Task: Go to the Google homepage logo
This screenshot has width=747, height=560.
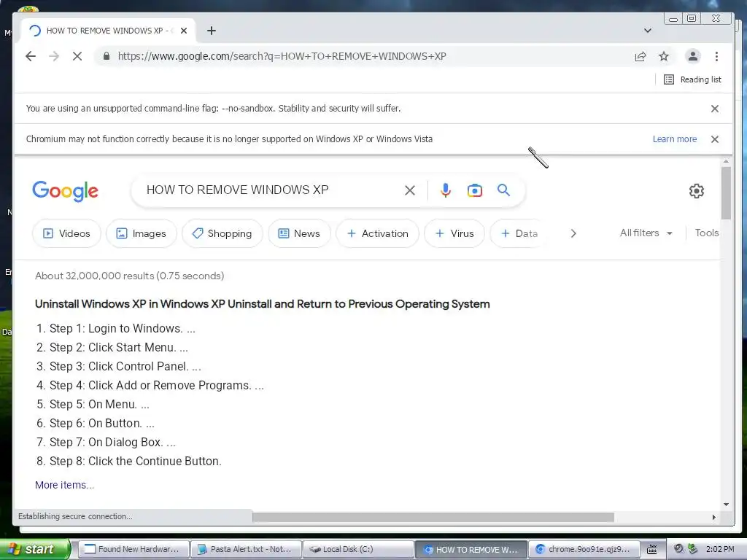Action: pos(65,191)
